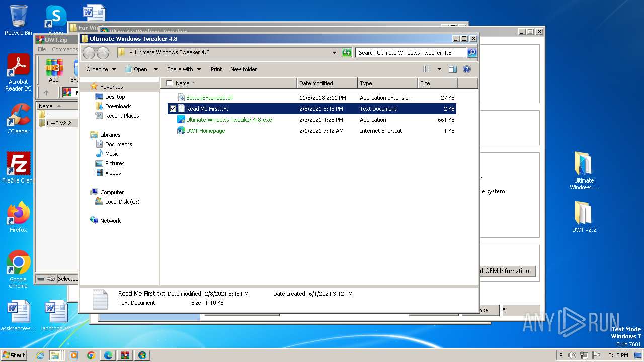The width and height of the screenshot is (644, 362).
Task: Open Acrobat Reader DC desktop icon
Action: 18,73
